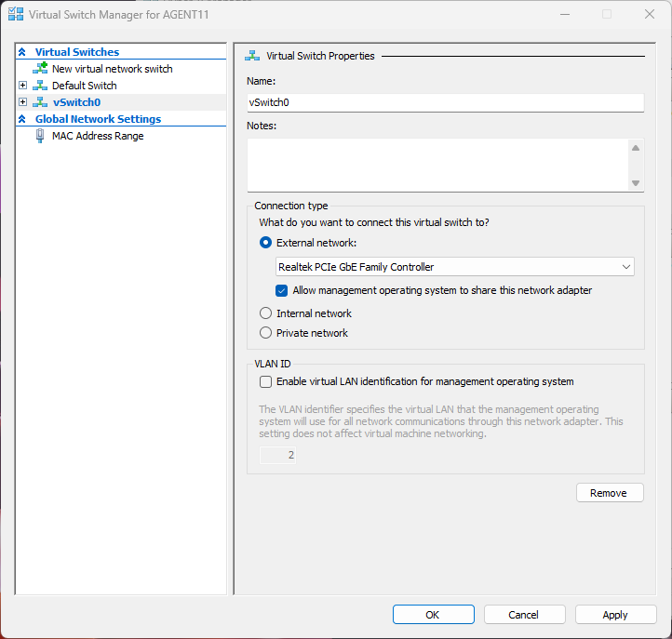Click the Virtual Switches section header

click(x=77, y=52)
